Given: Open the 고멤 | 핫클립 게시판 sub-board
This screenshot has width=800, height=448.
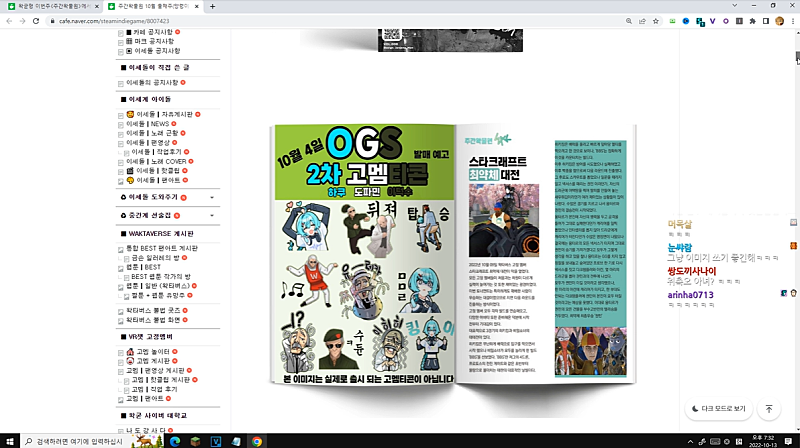Looking at the screenshot, I should coord(160,380).
